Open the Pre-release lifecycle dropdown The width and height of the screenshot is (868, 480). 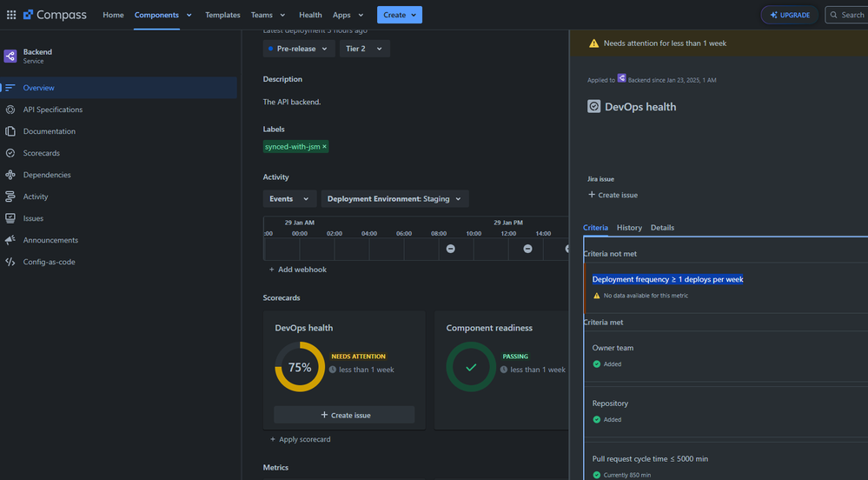[298, 49]
